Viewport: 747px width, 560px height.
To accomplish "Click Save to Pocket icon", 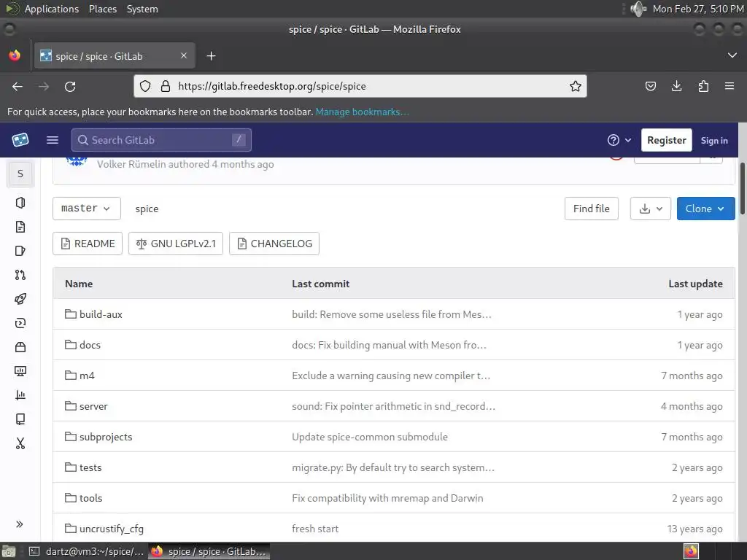I will click(x=650, y=86).
